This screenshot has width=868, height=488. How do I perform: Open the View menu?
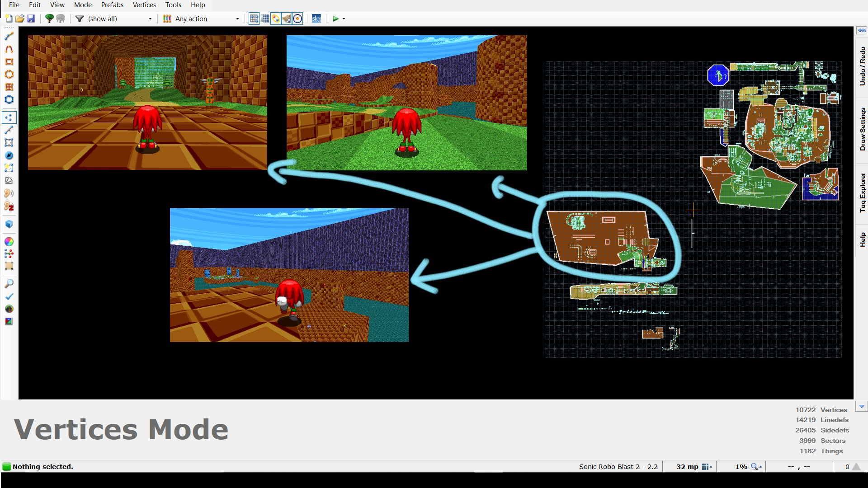(x=57, y=5)
